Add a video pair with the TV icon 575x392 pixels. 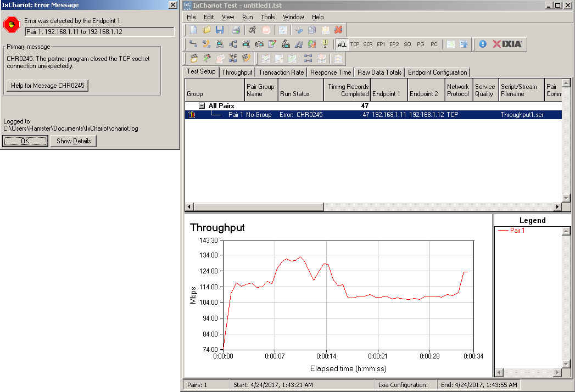[x=220, y=44]
